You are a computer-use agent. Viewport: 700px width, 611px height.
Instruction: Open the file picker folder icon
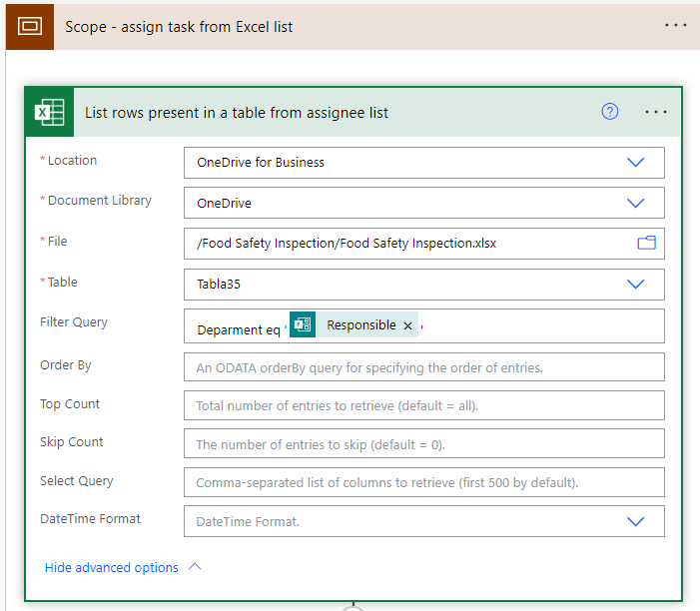[x=646, y=243]
